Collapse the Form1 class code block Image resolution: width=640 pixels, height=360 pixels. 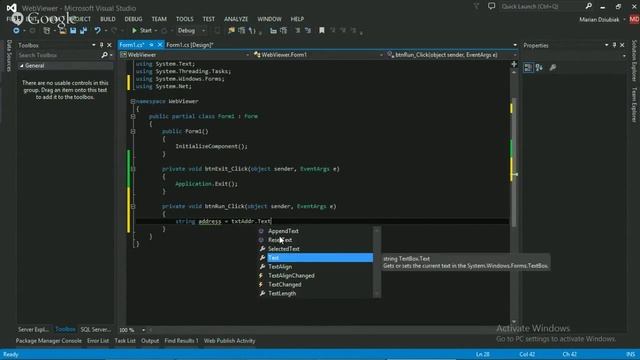(x=133, y=116)
